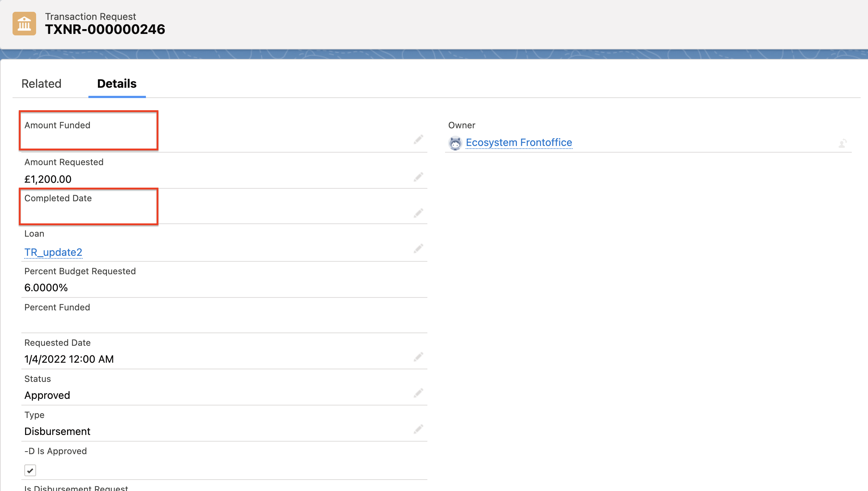Viewport: 868px width, 491px height.
Task: Click the TXNR-000000246 record title
Action: pos(105,29)
